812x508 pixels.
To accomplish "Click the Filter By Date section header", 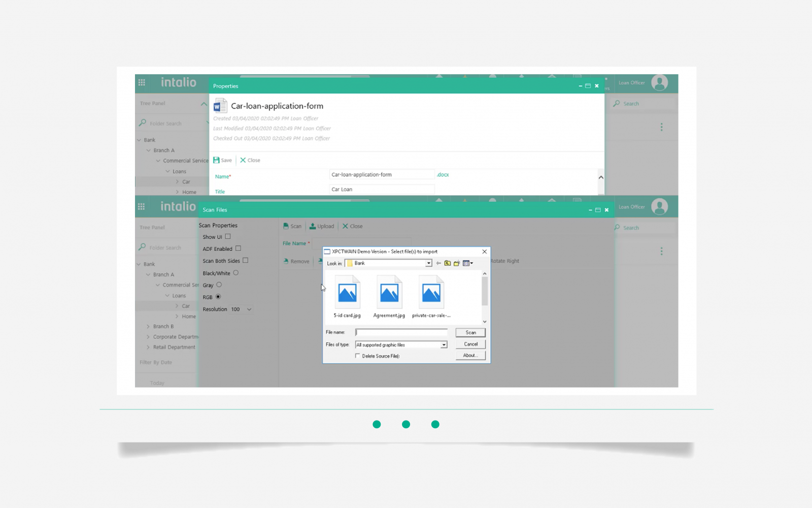I will coord(156,362).
